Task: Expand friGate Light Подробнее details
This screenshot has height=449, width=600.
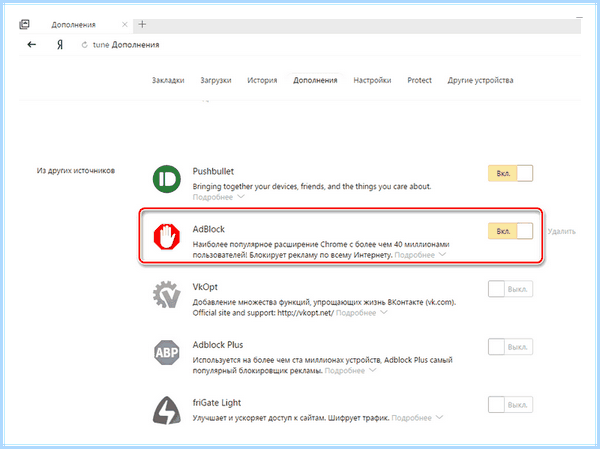Action: coord(417,418)
